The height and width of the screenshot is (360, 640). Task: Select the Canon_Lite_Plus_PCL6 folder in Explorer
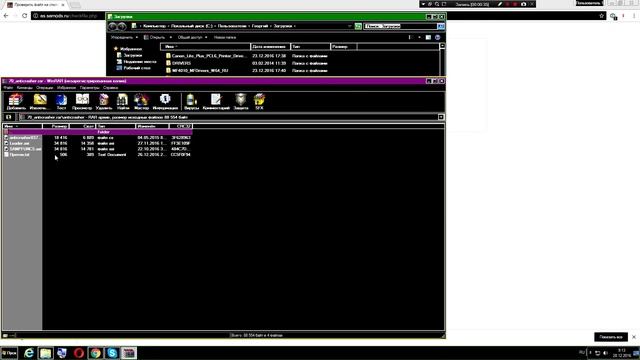(208, 56)
